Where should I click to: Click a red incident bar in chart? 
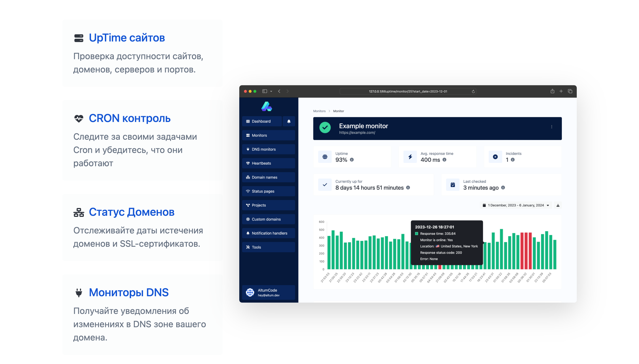(526, 251)
